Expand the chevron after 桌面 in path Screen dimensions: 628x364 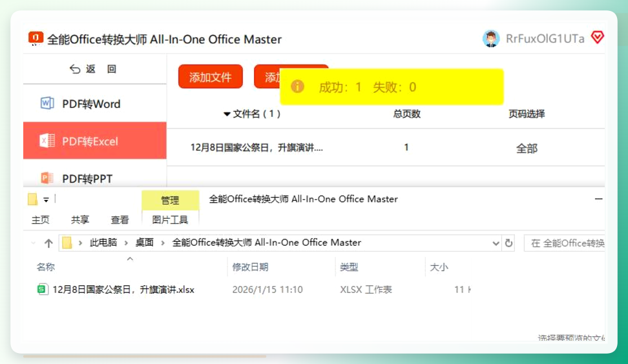pyautogui.click(x=163, y=243)
